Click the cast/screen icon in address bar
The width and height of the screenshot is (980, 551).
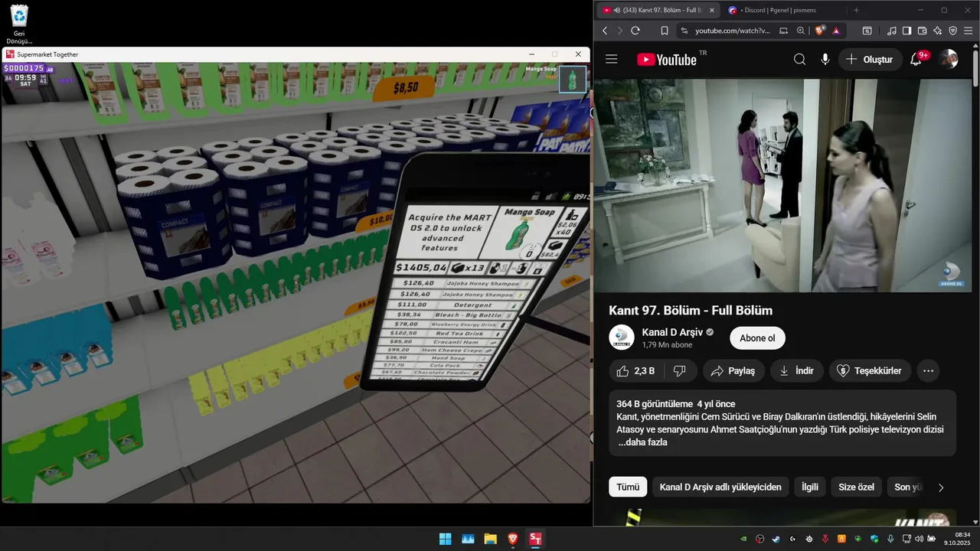click(783, 31)
